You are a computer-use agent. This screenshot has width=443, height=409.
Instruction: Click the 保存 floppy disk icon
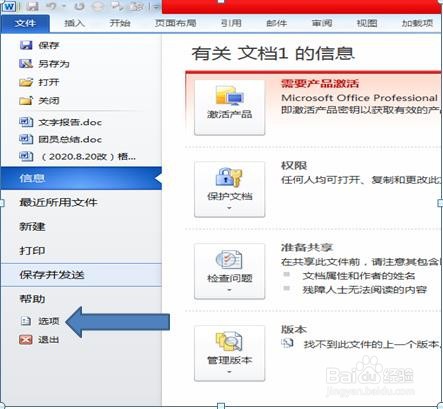click(26, 45)
